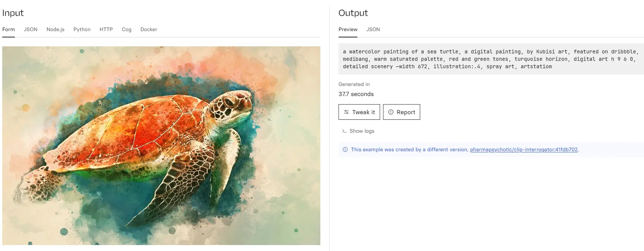
Task: Report this output
Action: point(401,112)
